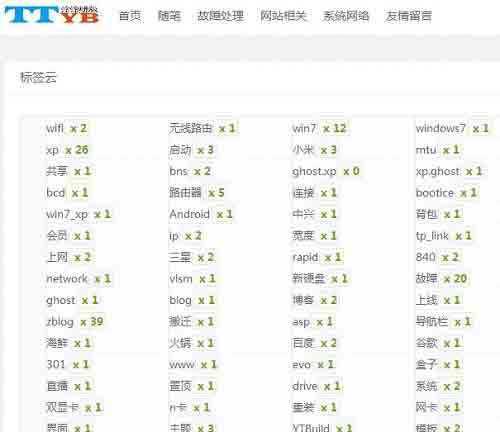Click the 海鲜 tag
The image size is (500, 432).
pyautogui.click(x=57, y=343)
